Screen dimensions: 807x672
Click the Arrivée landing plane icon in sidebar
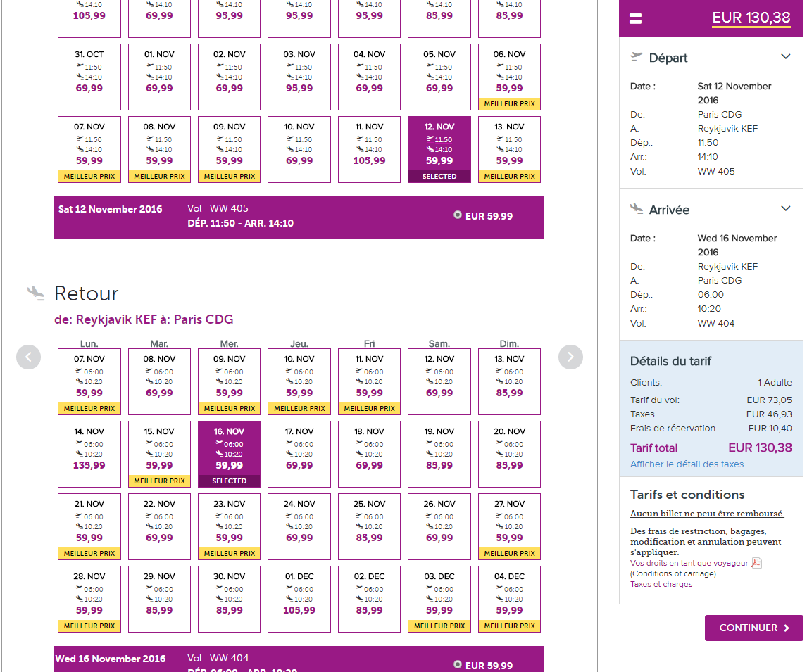point(637,208)
